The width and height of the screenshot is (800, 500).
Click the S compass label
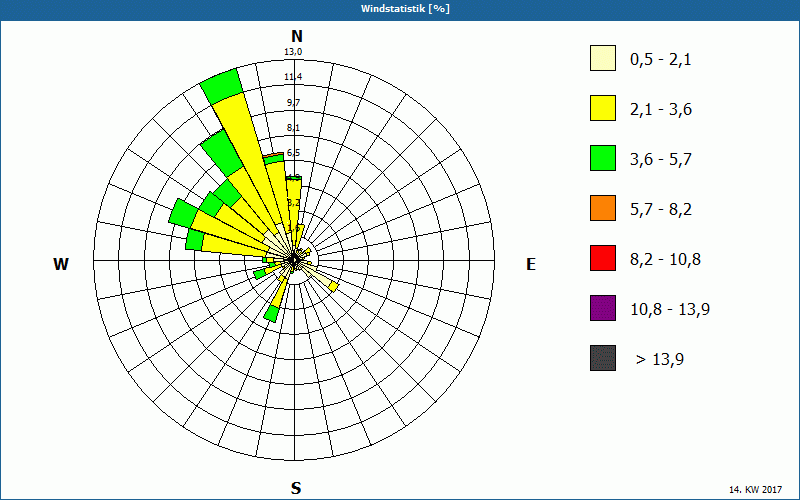296,488
